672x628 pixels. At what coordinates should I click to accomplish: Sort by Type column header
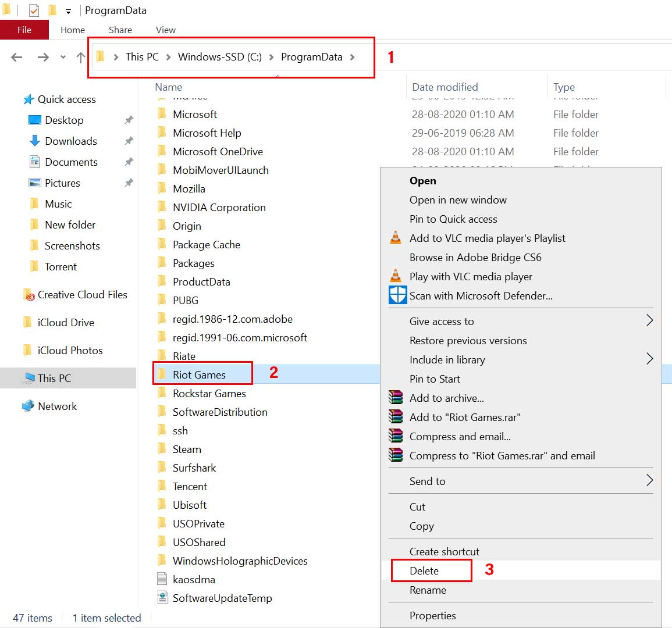(x=564, y=87)
